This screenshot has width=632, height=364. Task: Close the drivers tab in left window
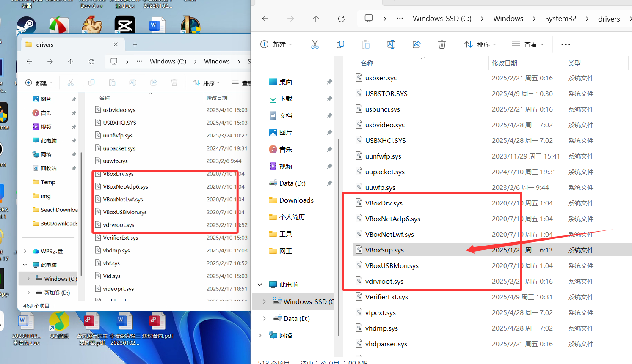(x=116, y=44)
